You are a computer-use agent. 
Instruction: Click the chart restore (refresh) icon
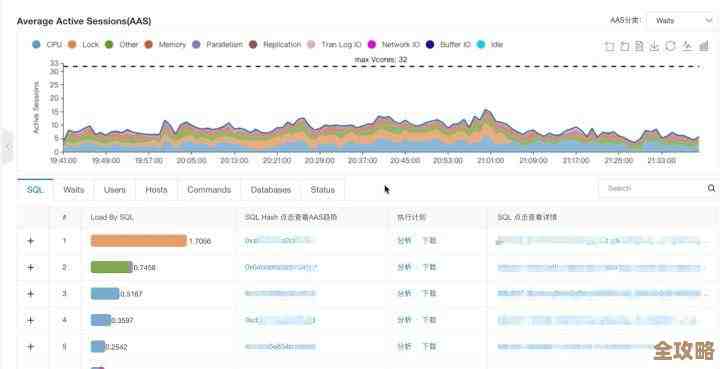(670, 46)
